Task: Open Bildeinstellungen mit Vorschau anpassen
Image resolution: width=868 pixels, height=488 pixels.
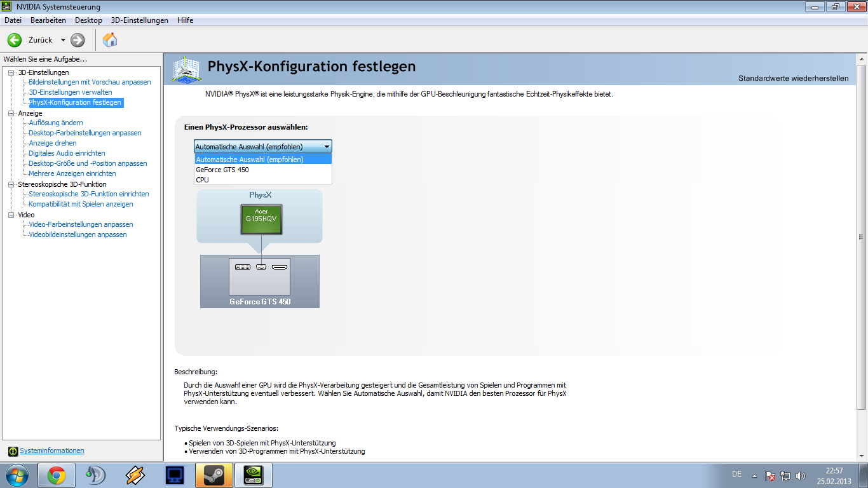Action: [x=90, y=82]
